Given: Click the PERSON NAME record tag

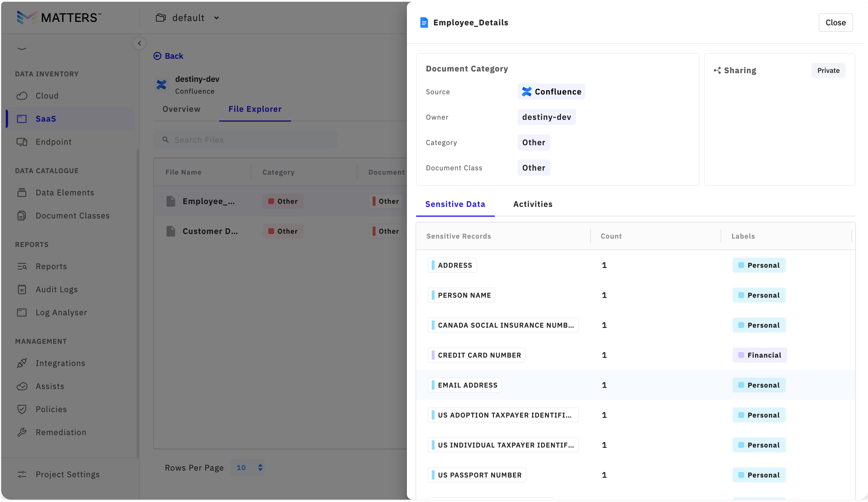Looking at the screenshot, I should [x=461, y=295].
